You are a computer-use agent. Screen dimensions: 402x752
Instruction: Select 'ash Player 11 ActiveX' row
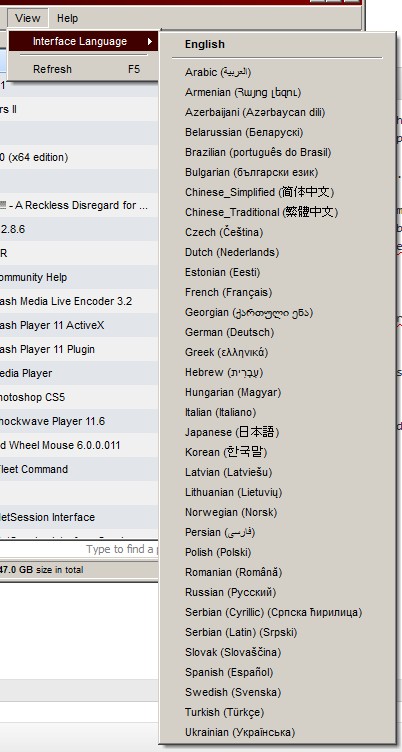[79, 325]
